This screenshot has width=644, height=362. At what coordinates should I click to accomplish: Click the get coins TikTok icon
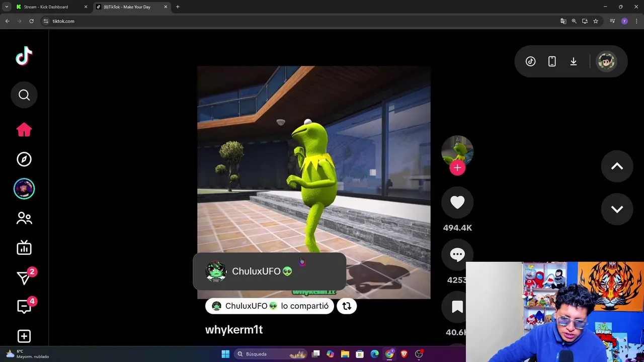click(x=530, y=61)
